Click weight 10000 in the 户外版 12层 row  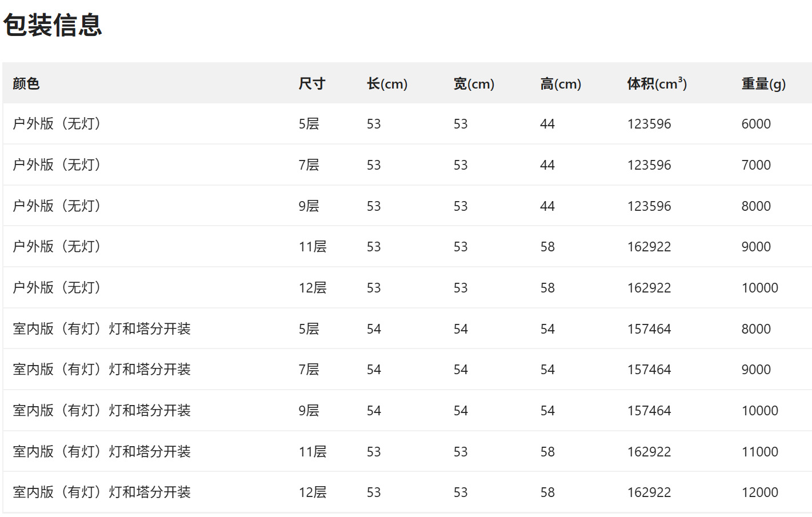(x=760, y=288)
